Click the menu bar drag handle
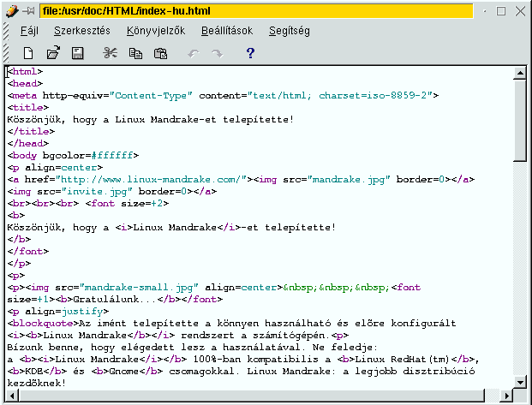This screenshot has height=405, width=532. tap(6, 31)
